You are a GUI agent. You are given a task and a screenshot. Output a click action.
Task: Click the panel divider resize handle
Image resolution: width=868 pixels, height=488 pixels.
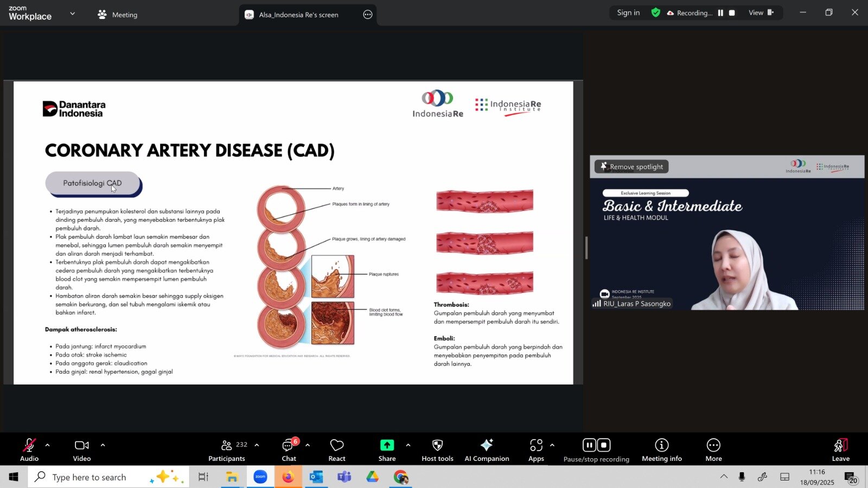pyautogui.click(x=586, y=248)
